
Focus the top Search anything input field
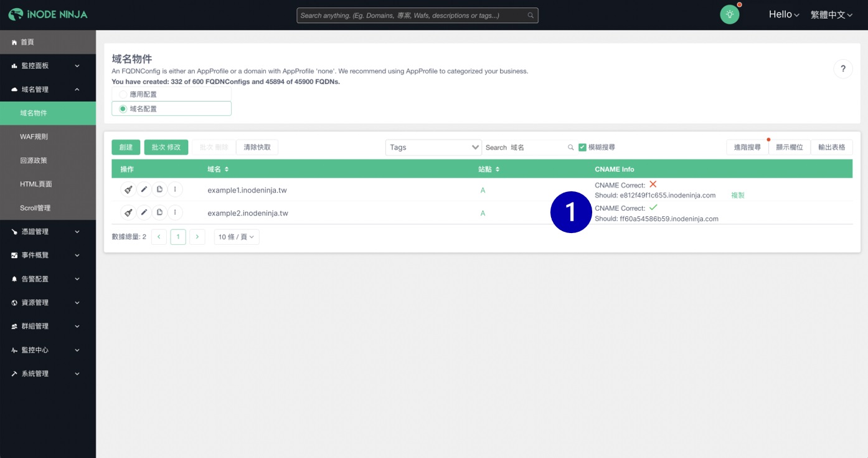412,16
